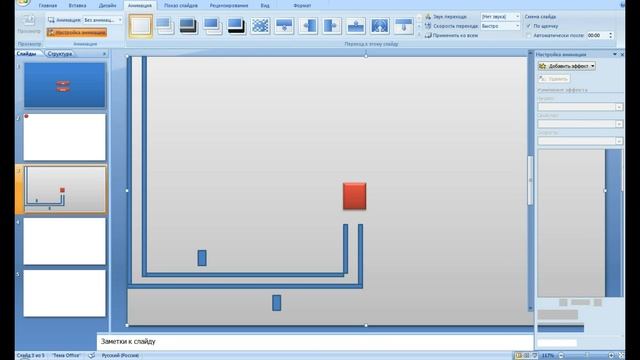The height and width of the screenshot is (360, 640).
Task: Select slide 5 thumbnail
Action: [64, 293]
